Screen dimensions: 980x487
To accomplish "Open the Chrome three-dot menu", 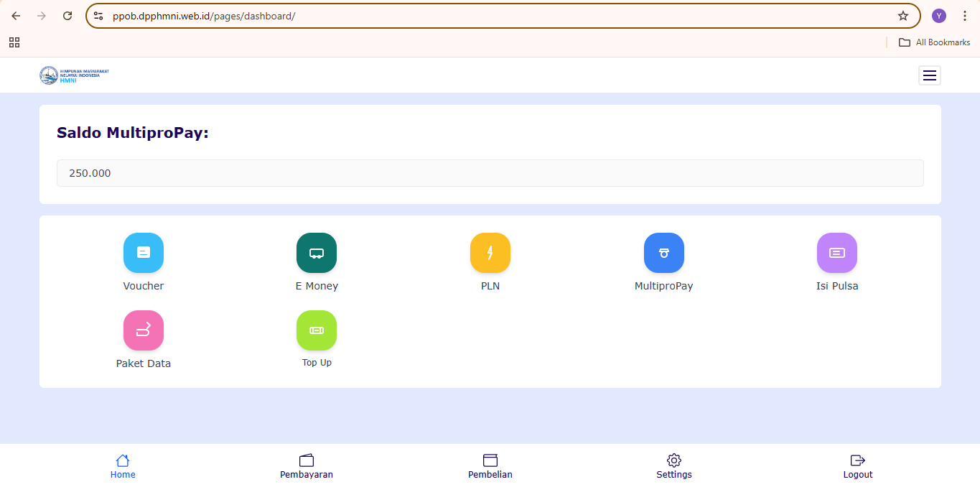I will click(965, 16).
